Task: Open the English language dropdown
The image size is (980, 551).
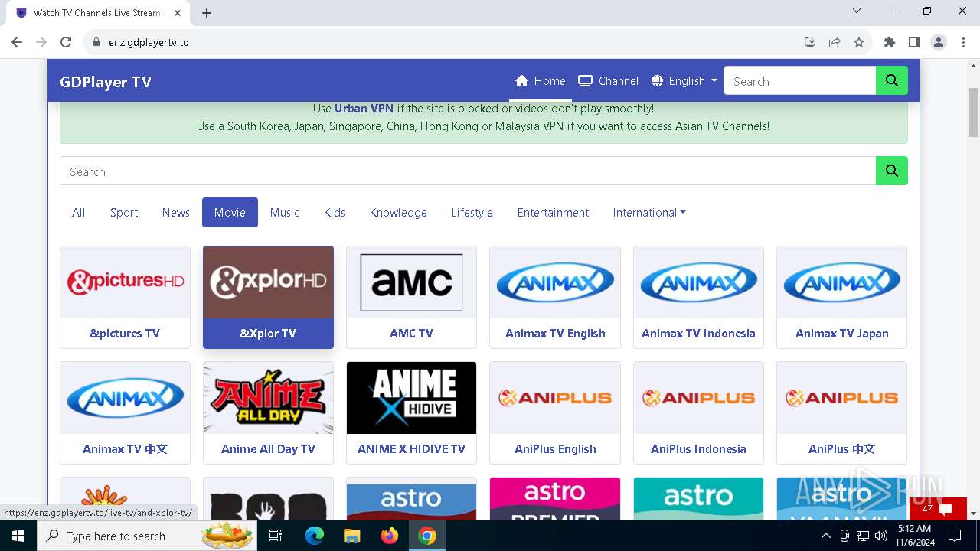Action: click(684, 80)
